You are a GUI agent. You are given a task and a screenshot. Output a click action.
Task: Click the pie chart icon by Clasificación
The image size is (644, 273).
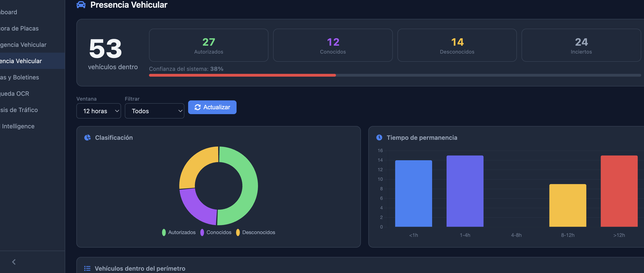tap(87, 137)
